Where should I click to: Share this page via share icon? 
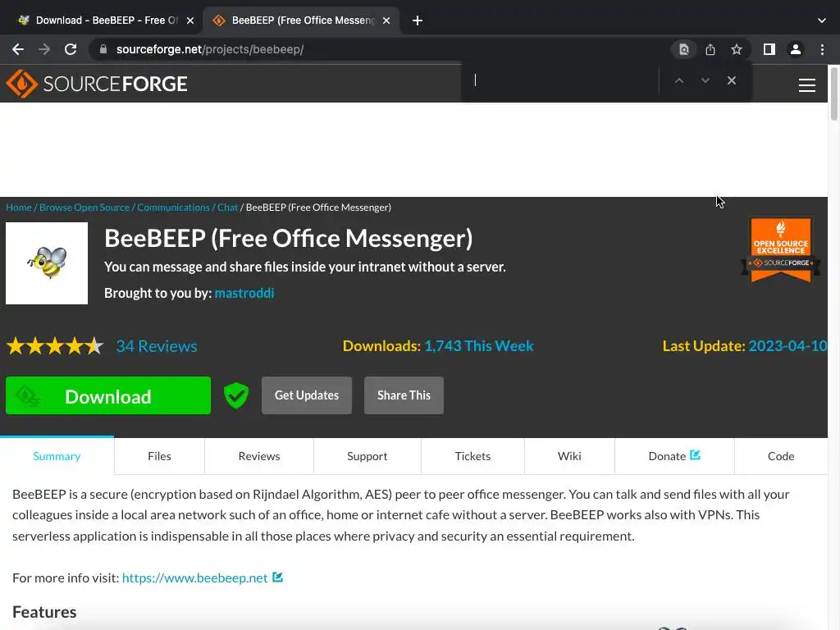[x=710, y=49]
